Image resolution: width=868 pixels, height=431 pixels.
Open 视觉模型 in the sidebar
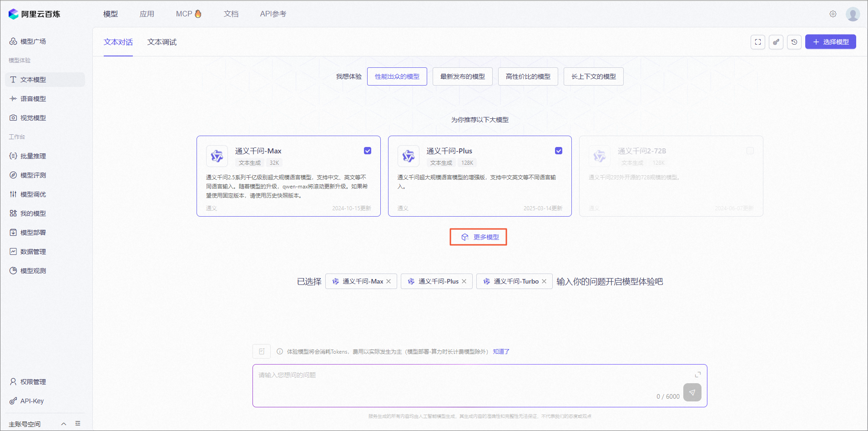click(x=45, y=118)
